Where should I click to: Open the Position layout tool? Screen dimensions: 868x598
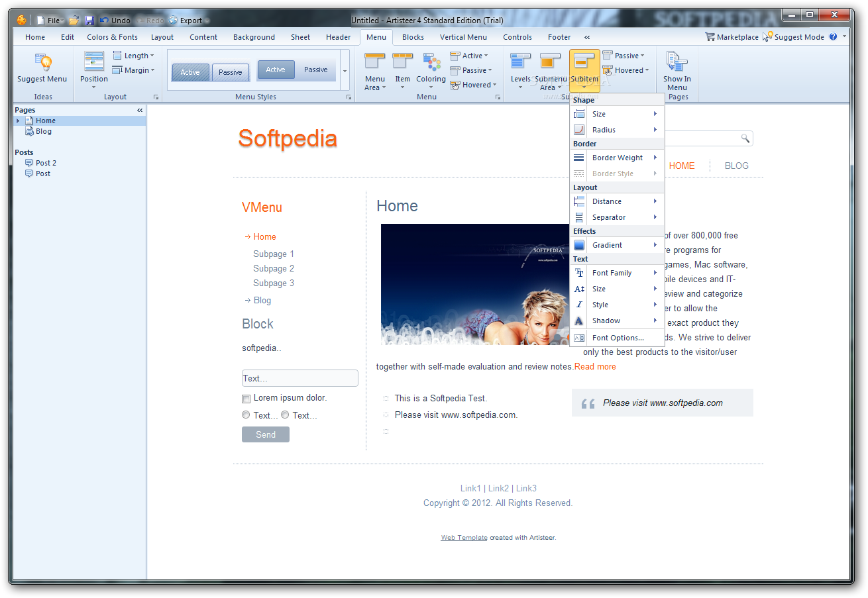pos(94,70)
